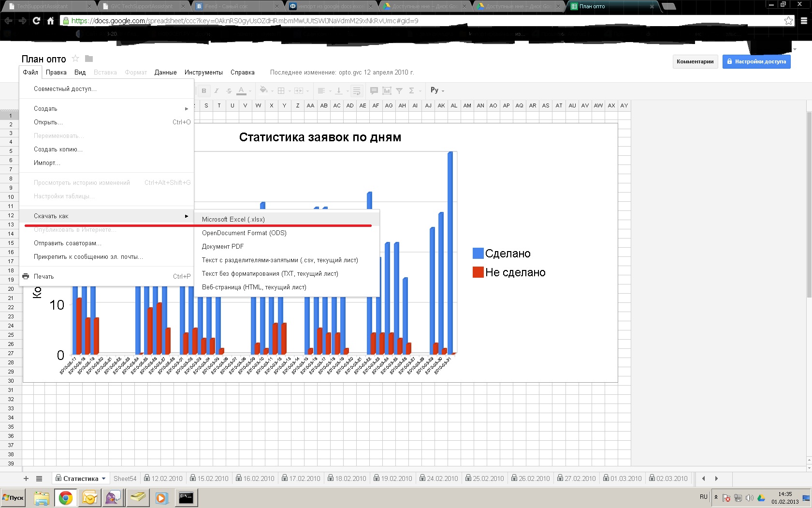Image resolution: width=812 pixels, height=508 pixels.
Task: Click the Комментарии button
Action: click(x=695, y=61)
